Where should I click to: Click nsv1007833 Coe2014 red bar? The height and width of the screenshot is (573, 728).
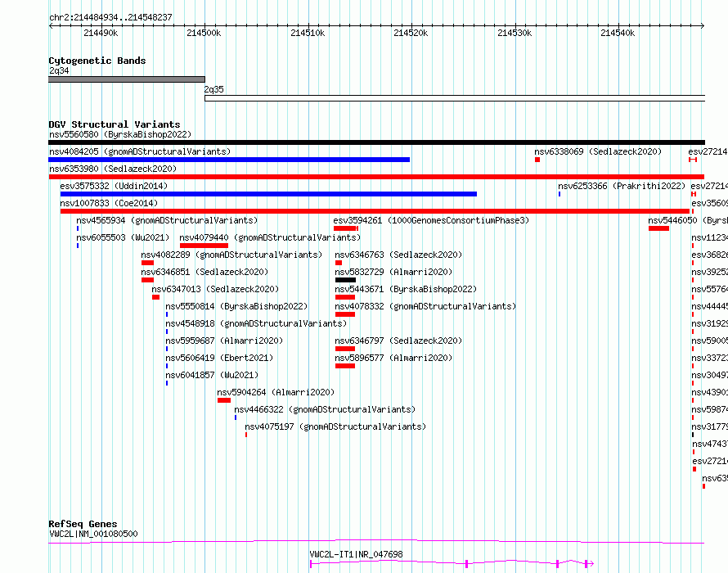click(x=375, y=211)
